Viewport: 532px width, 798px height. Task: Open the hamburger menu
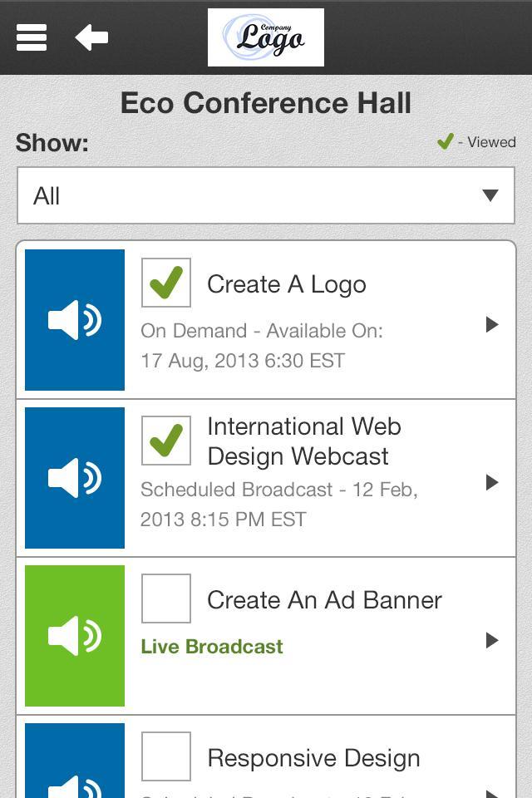point(32,37)
